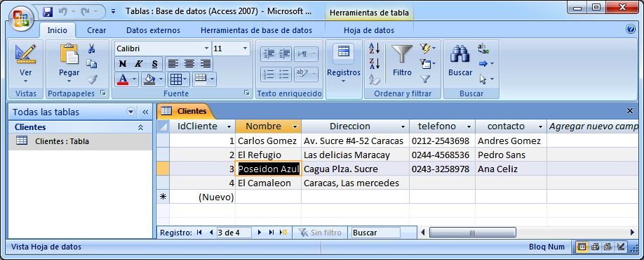Screen dimensions: 644x260
Task: Go to first record button
Action: click(199, 233)
